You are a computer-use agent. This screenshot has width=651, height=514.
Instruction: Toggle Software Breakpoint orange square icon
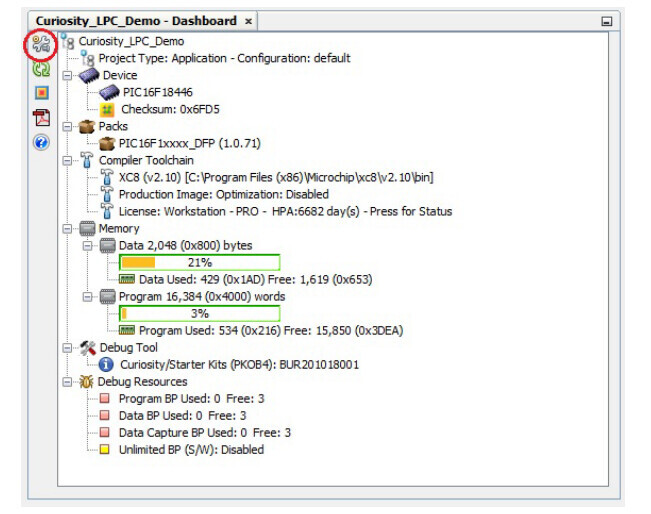[42, 93]
